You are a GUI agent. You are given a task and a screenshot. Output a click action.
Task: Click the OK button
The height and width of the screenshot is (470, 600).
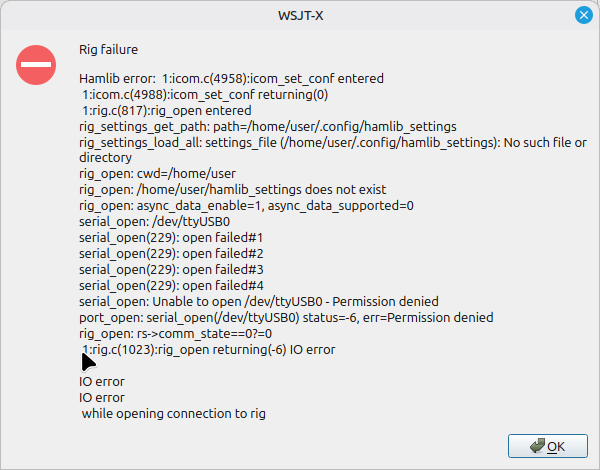547,446
